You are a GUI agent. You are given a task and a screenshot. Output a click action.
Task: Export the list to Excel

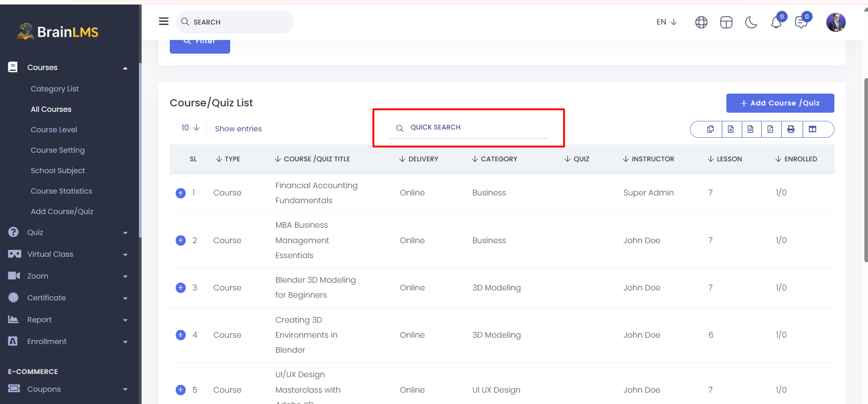click(x=731, y=129)
